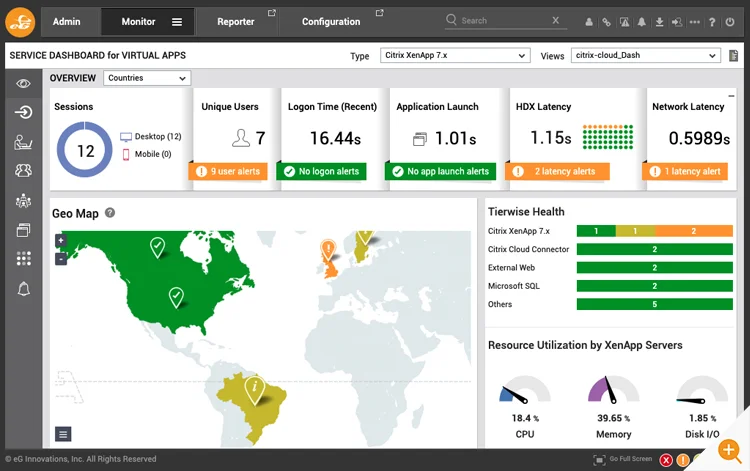750x471 pixels.
Task: Select the bell alerts sidebar icon
Action: click(x=23, y=289)
